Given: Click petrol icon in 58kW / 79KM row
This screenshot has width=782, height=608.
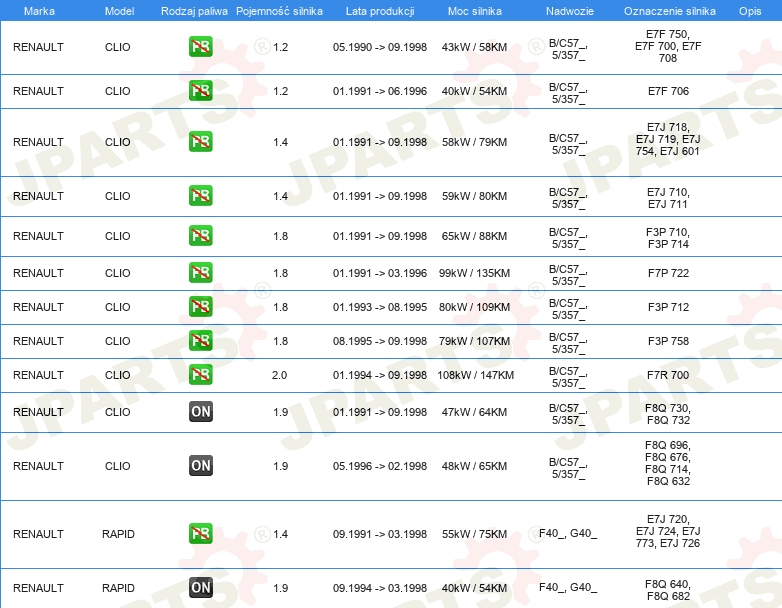Looking at the screenshot, I should tap(200, 142).
